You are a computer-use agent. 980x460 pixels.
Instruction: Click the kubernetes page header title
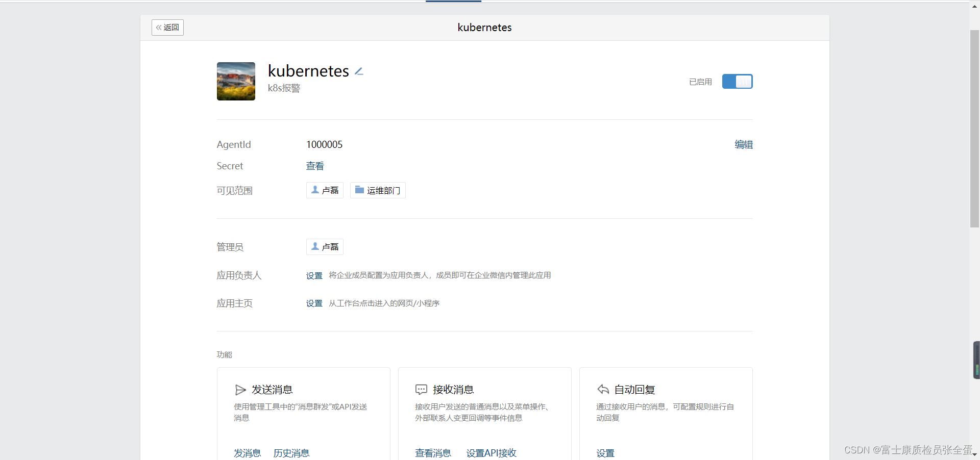pyautogui.click(x=484, y=28)
